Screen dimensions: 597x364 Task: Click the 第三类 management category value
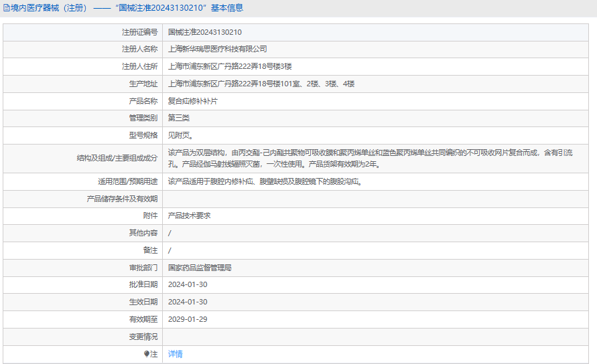(x=178, y=118)
